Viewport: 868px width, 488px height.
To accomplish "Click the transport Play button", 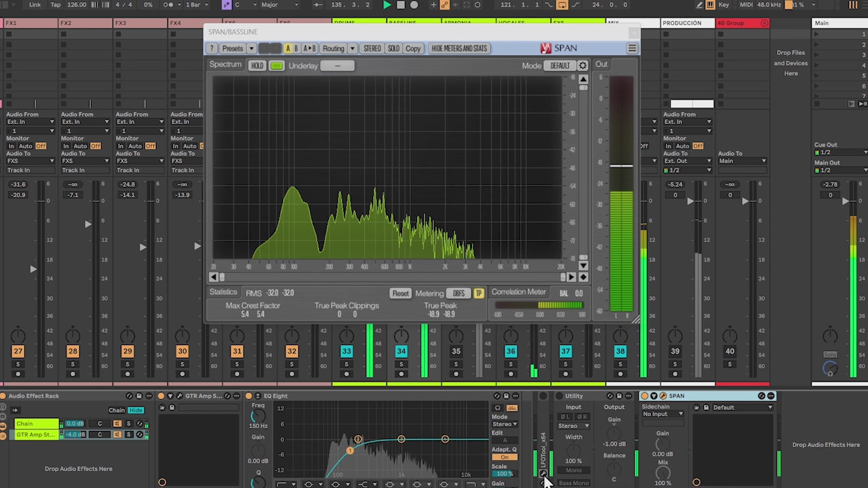I will [387, 5].
